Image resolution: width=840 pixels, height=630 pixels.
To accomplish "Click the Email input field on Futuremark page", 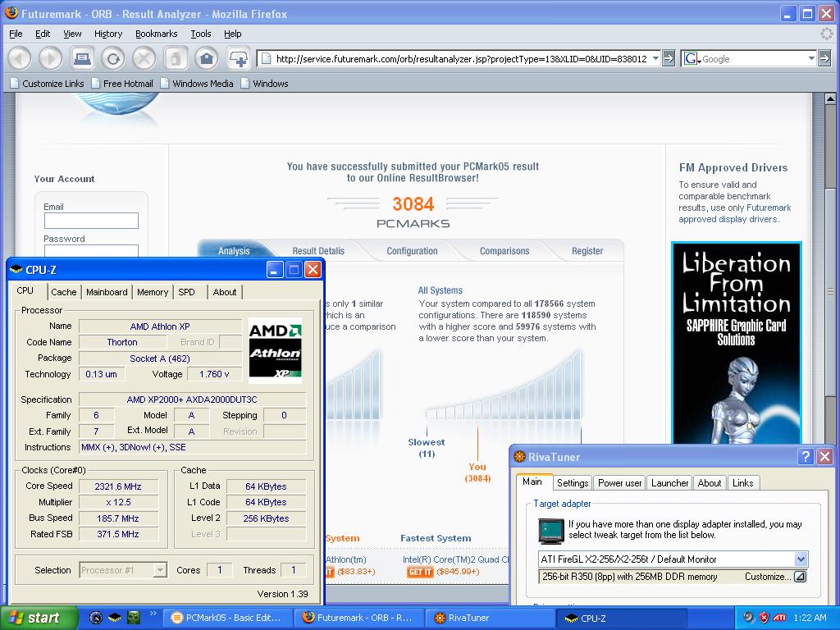I will [x=91, y=221].
